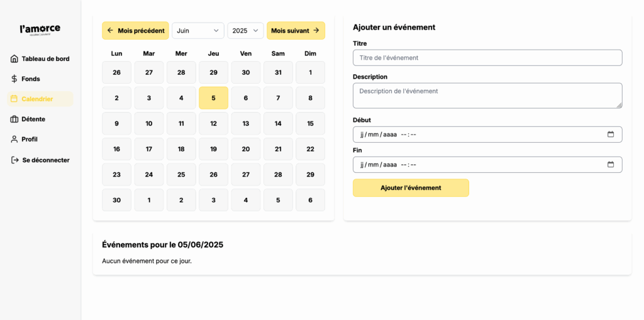Viewport: 644px width, 320px height.
Task: Click the Description de l'événement textarea
Action: (x=487, y=95)
